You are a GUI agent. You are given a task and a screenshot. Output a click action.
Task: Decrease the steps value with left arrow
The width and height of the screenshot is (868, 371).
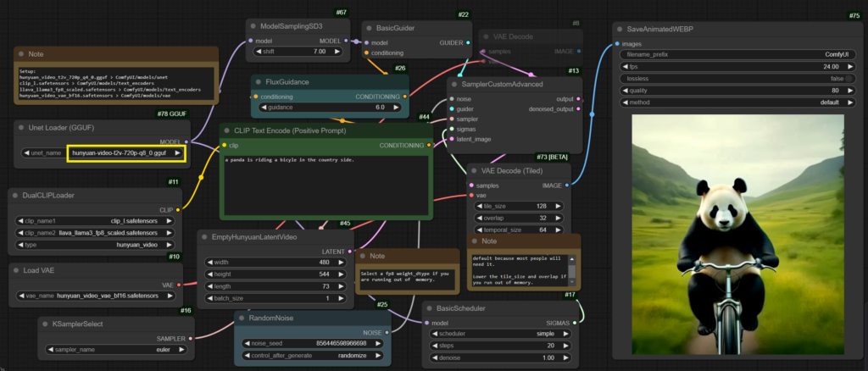pyautogui.click(x=435, y=346)
